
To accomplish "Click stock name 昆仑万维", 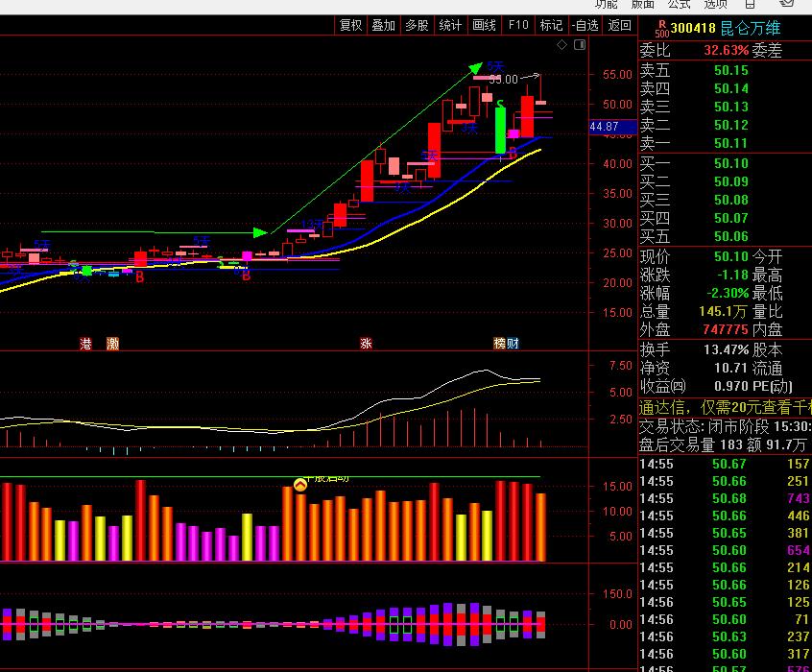I will [x=750, y=28].
